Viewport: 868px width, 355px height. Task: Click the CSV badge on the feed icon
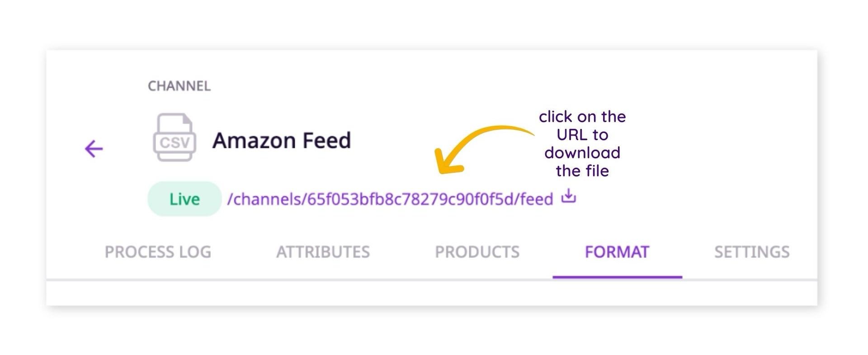pyautogui.click(x=174, y=143)
